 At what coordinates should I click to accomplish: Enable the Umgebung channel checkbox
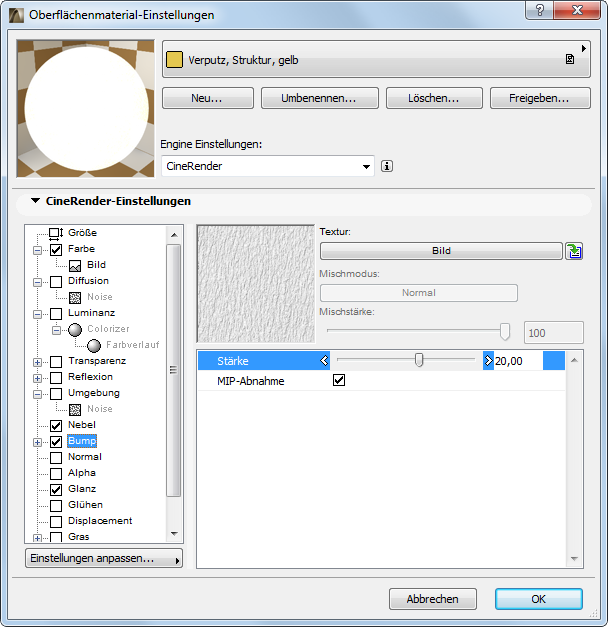click(56, 394)
